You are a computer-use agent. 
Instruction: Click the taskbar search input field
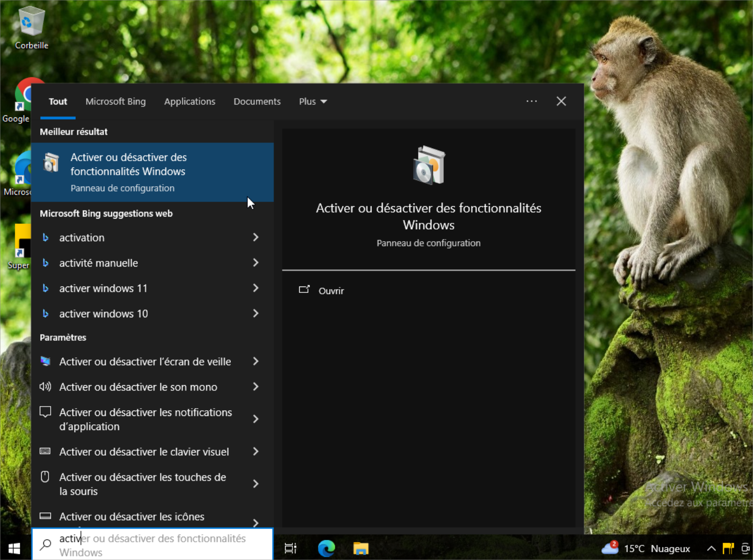pyautogui.click(x=152, y=544)
